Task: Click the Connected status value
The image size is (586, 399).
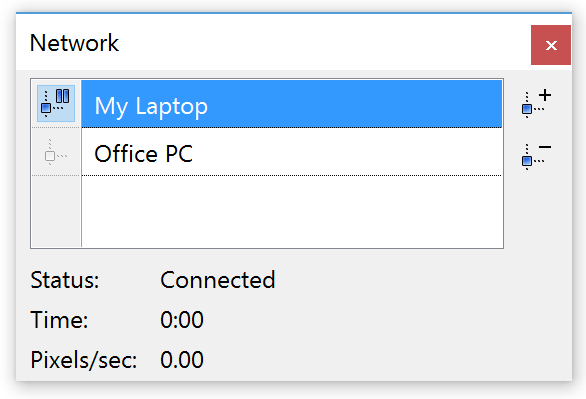Action: point(218,280)
